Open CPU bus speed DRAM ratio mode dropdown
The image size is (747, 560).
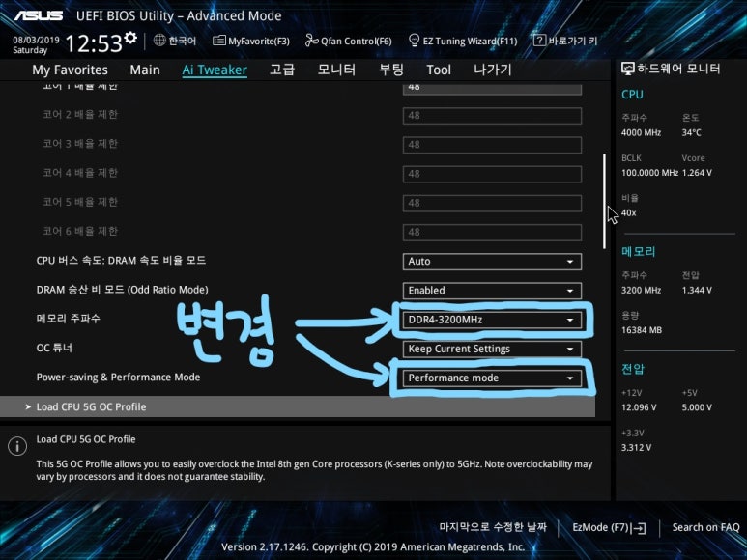492,262
